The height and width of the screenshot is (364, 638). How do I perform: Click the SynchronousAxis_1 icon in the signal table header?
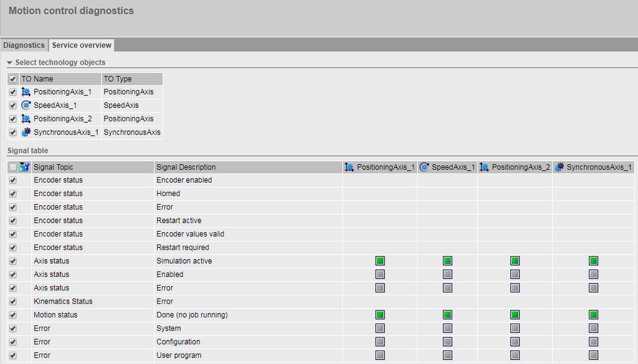coord(559,167)
